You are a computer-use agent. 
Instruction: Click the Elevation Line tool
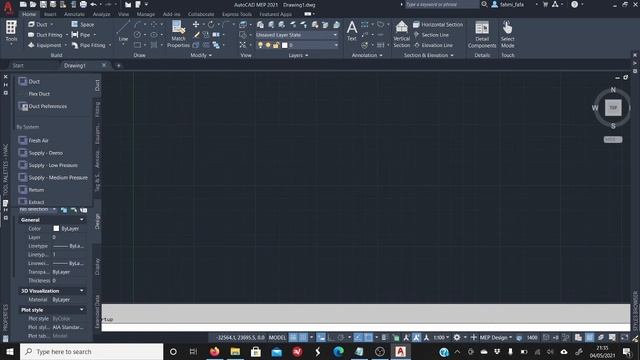click(433, 45)
